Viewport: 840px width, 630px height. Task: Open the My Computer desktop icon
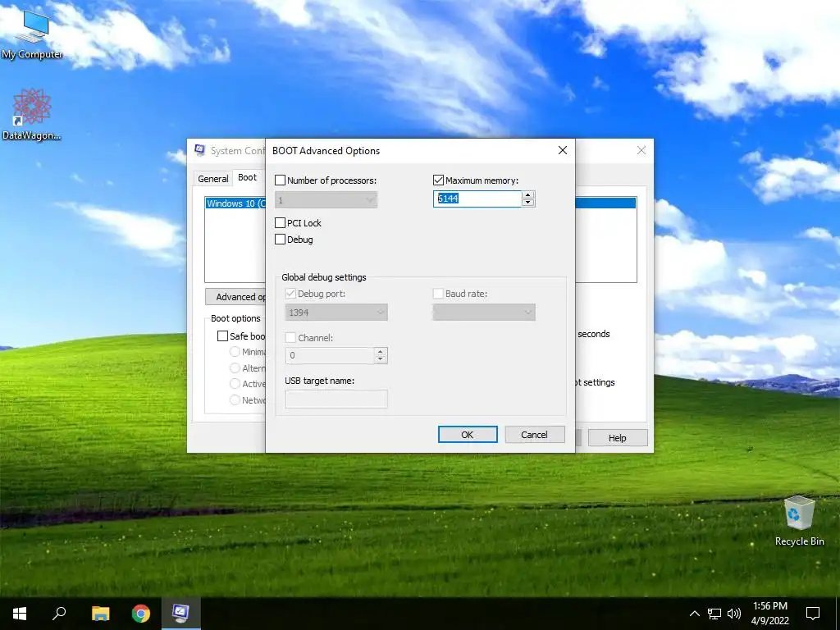pos(32,34)
